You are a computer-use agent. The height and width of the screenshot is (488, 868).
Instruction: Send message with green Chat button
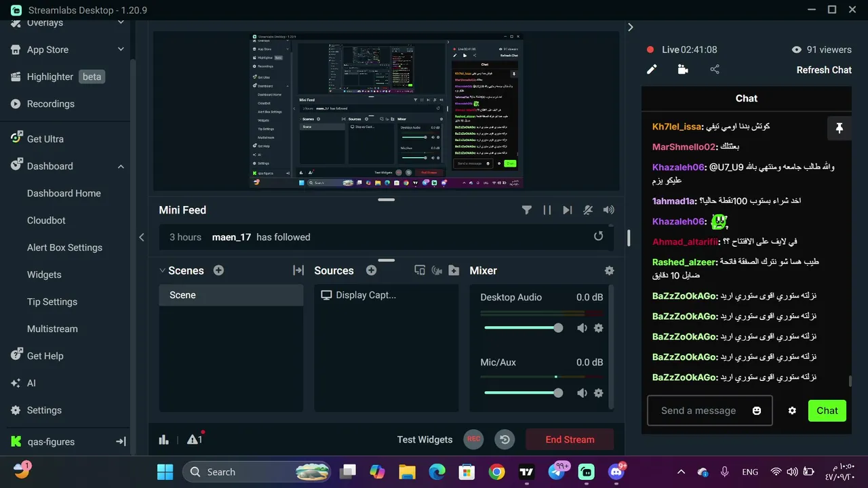tap(827, 411)
